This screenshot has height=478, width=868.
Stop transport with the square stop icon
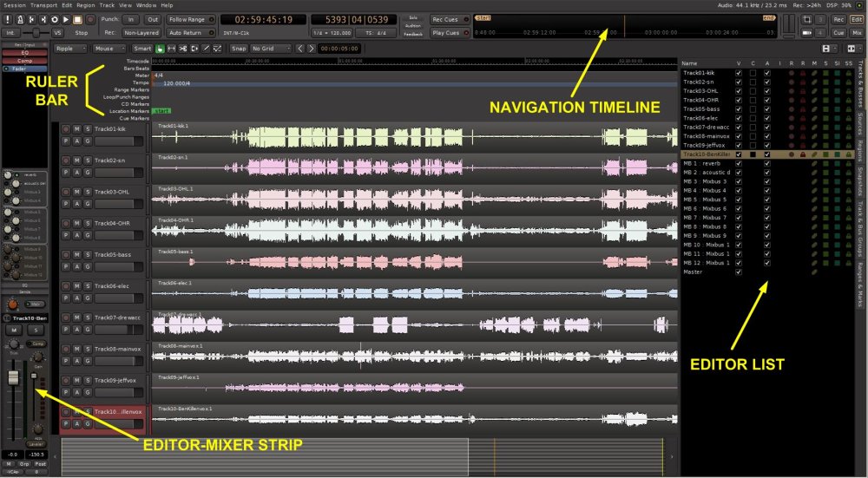(x=77, y=19)
